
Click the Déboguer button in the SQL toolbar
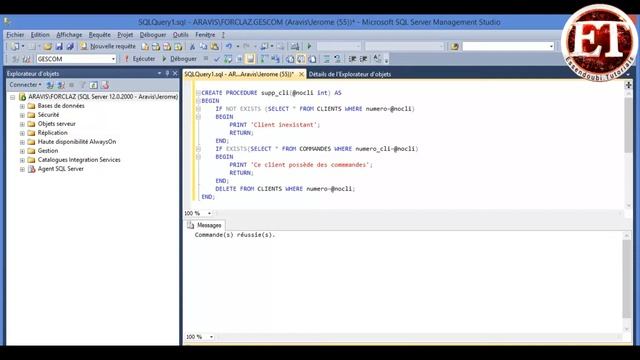tap(179, 59)
